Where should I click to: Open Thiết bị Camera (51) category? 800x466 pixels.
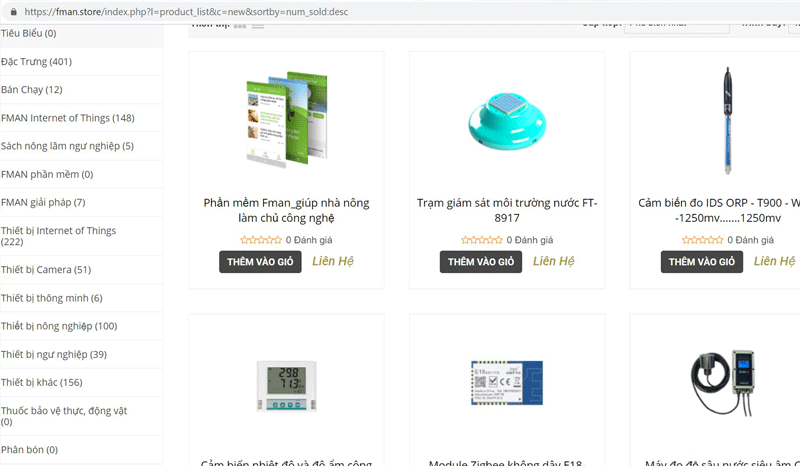[x=46, y=269]
